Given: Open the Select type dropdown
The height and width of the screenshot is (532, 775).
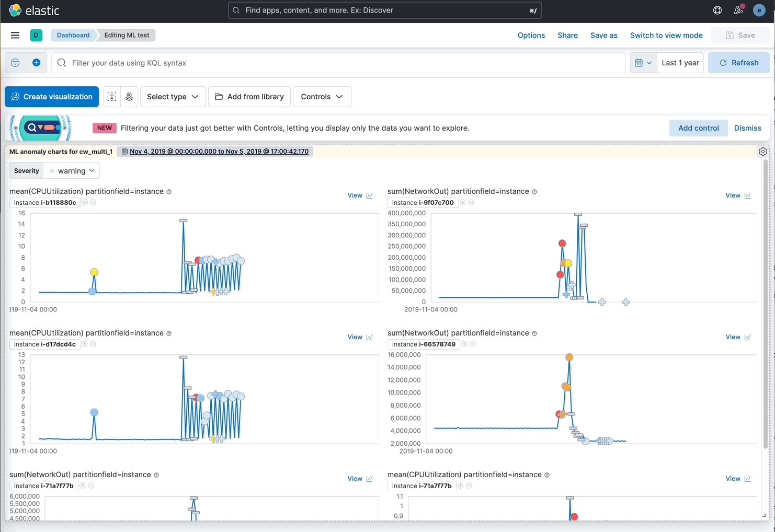Looking at the screenshot, I should [173, 97].
